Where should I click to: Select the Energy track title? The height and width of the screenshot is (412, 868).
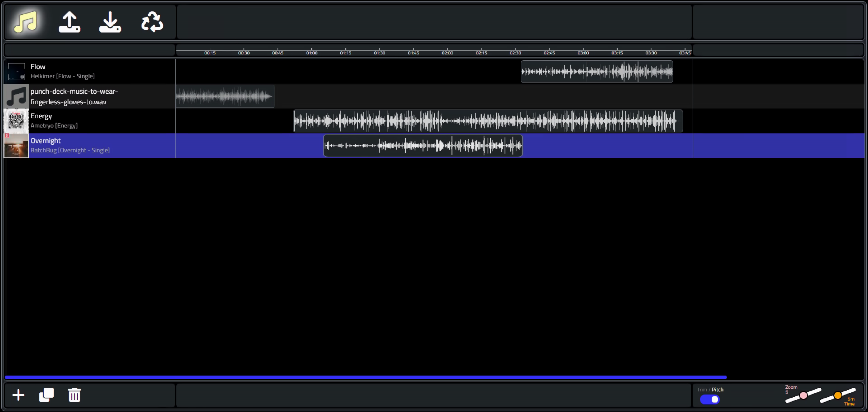tap(41, 116)
